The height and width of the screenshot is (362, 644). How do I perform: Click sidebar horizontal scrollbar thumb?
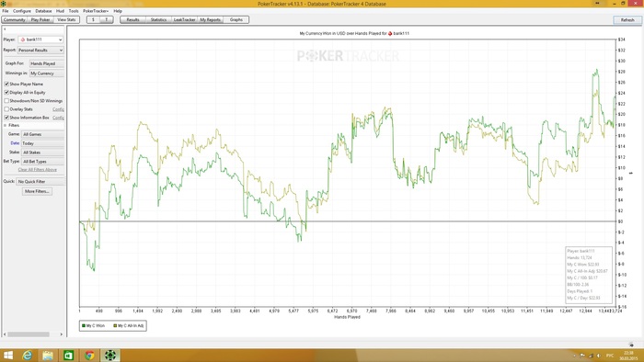(29, 334)
